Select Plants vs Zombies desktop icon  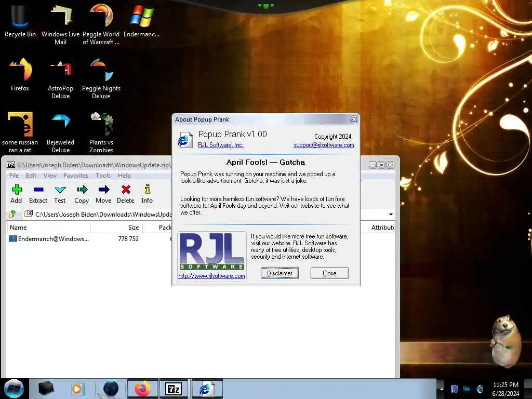pos(101,132)
